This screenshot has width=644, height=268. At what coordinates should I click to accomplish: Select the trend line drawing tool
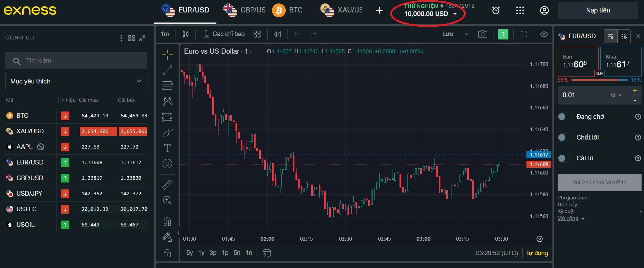(x=167, y=70)
